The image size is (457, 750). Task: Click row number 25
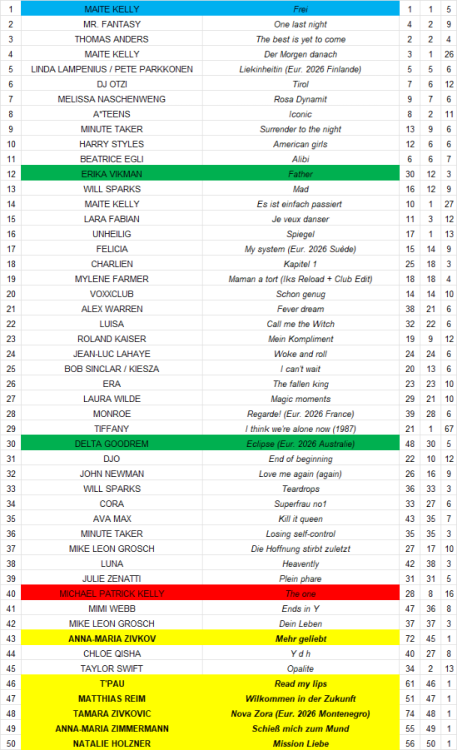11,369
